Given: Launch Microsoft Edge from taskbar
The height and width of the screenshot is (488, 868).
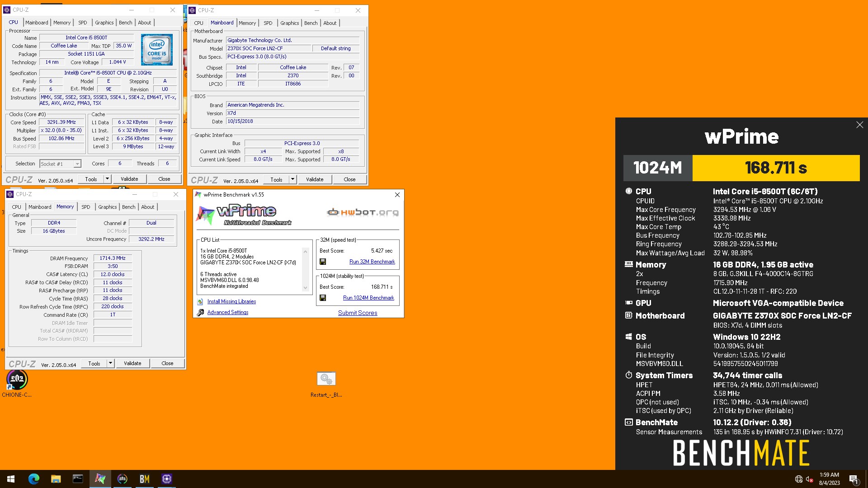Looking at the screenshot, I should 33,479.
